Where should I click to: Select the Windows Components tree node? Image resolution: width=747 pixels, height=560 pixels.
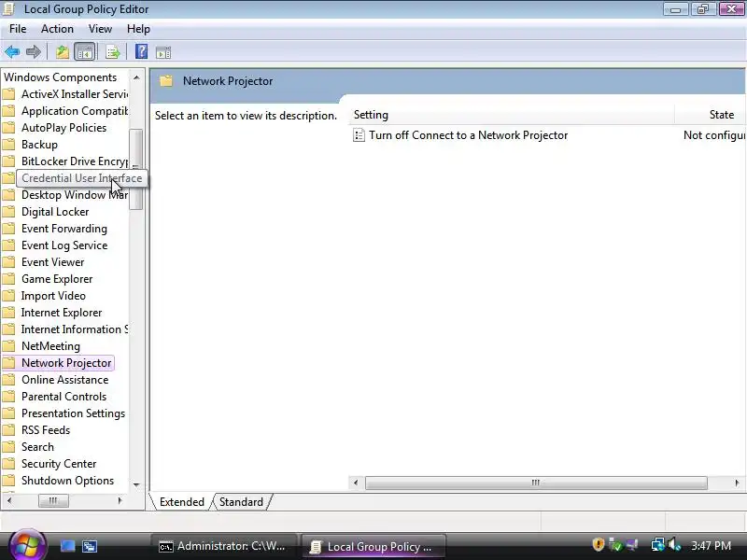pyautogui.click(x=60, y=77)
